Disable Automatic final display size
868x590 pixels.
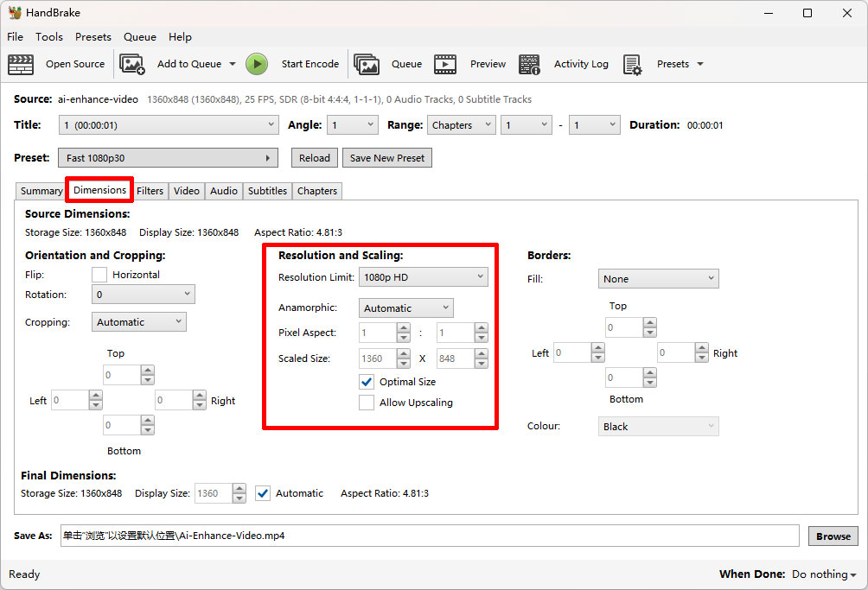tap(262, 492)
